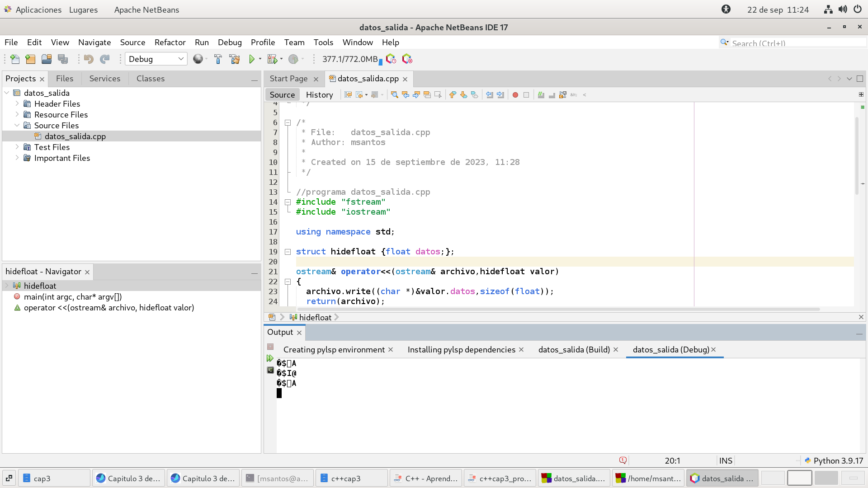868x488 pixels.
Task: Switch editor to History view
Action: [319, 95]
